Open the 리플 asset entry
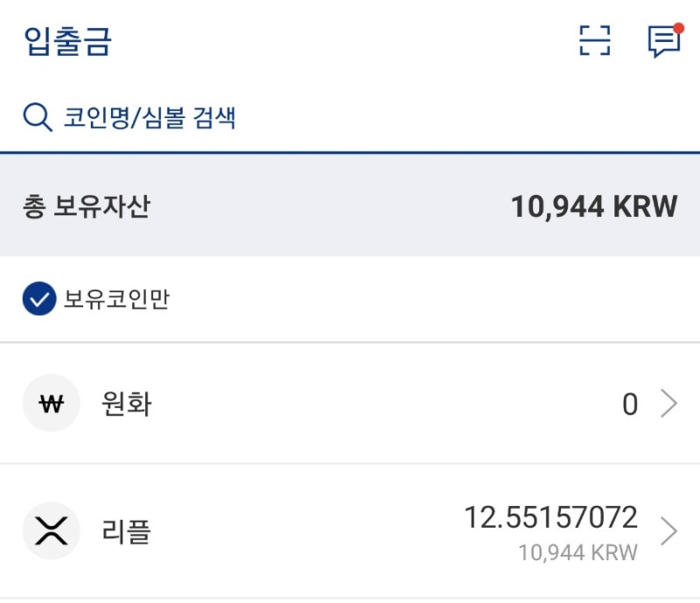This screenshot has height=603, width=700. pos(350,531)
